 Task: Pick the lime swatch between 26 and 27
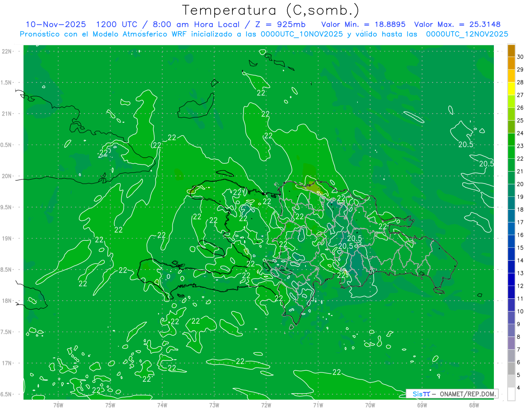[x=511, y=102]
